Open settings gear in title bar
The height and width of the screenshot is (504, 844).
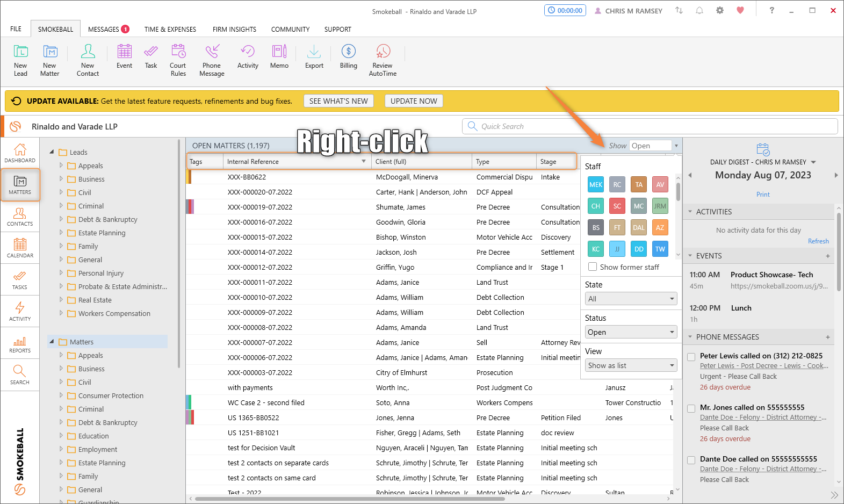(720, 11)
